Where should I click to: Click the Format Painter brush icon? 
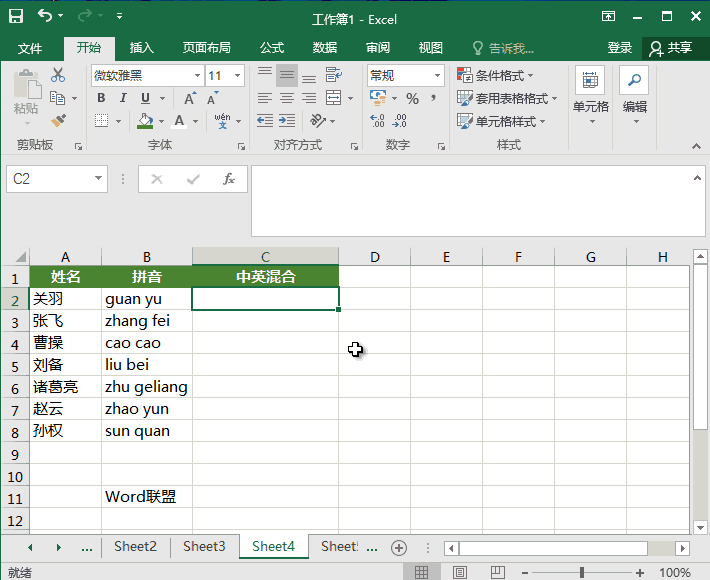pos(58,121)
